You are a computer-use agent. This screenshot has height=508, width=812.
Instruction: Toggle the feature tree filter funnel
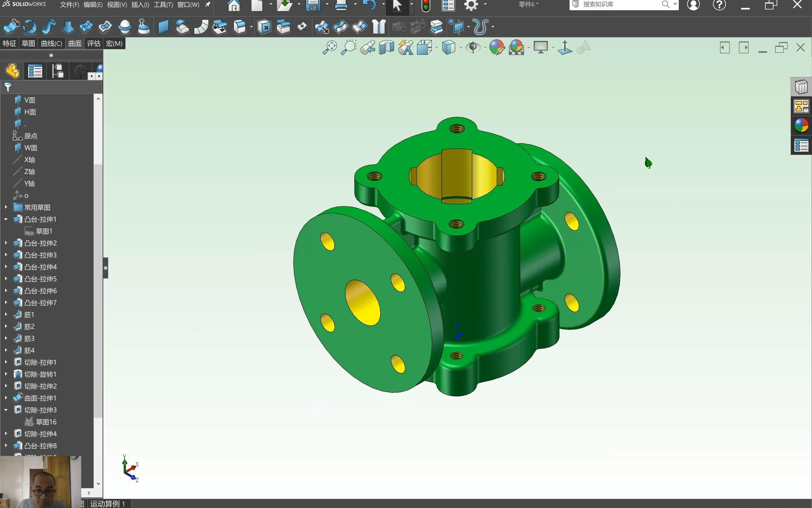[x=8, y=87]
